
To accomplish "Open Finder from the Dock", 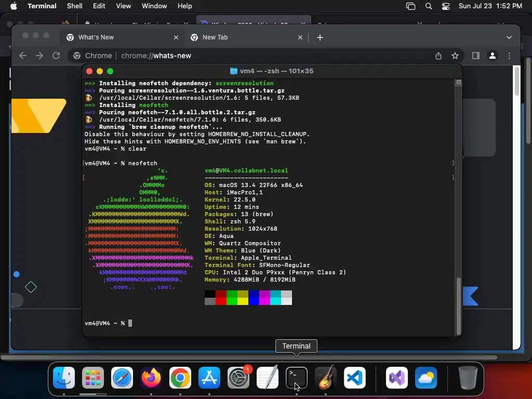I will pos(64,378).
